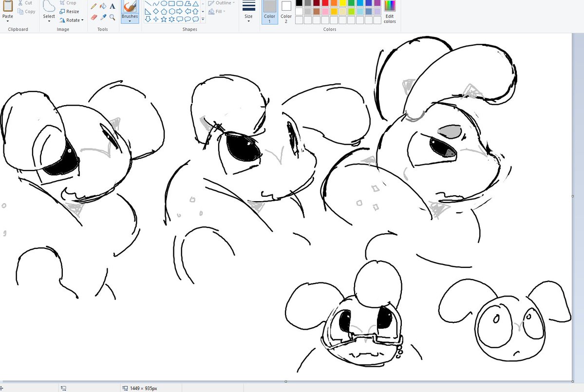This screenshot has width=584, height=392.
Task: Choose the right triangle shape
Action: [x=148, y=12]
